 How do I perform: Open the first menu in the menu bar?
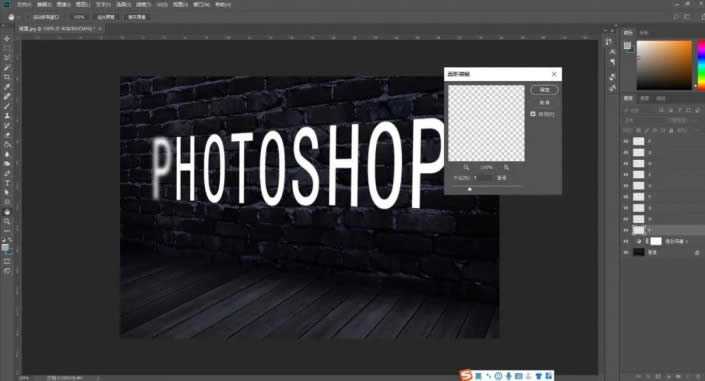click(x=23, y=4)
